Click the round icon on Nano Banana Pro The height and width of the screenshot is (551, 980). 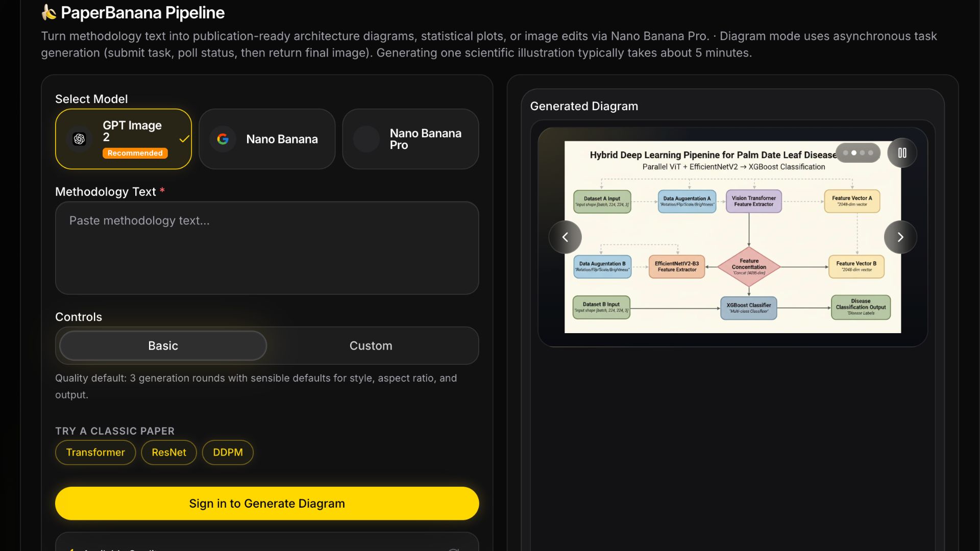[x=366, y=139]
